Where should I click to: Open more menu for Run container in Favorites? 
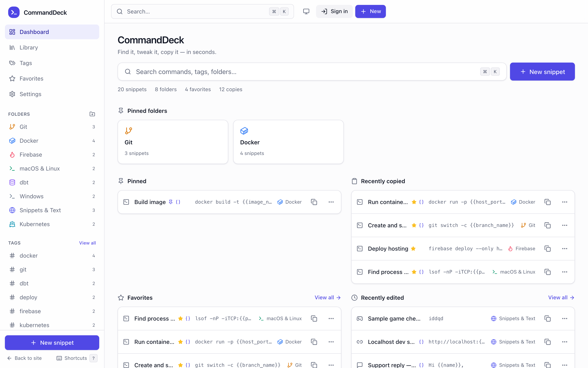(331, 342)
